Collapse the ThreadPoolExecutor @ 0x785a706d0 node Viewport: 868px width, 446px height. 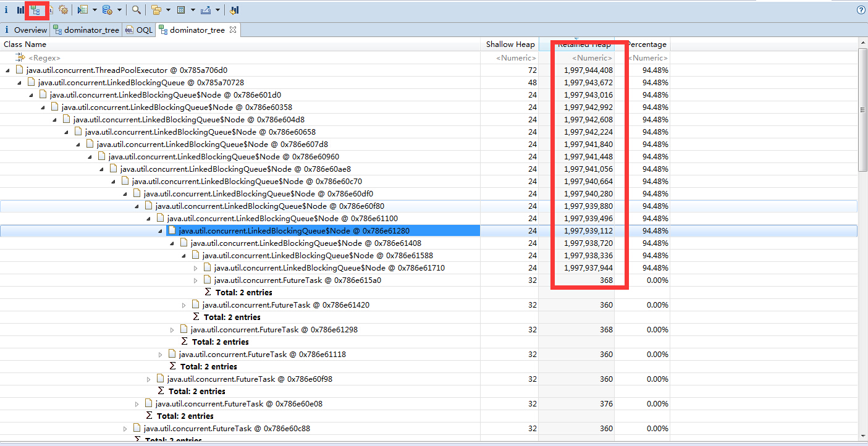[7, 70]
